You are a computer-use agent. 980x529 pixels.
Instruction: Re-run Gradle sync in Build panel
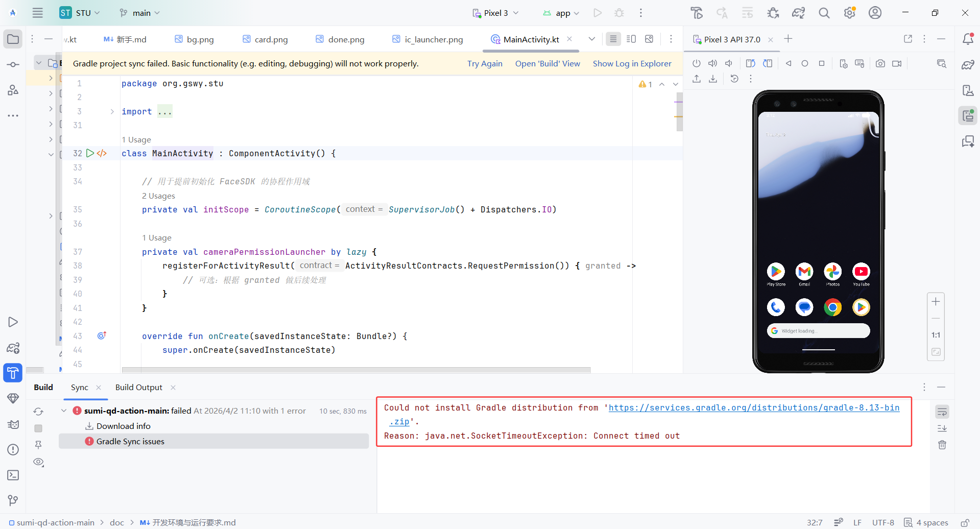tap(38, 412)
